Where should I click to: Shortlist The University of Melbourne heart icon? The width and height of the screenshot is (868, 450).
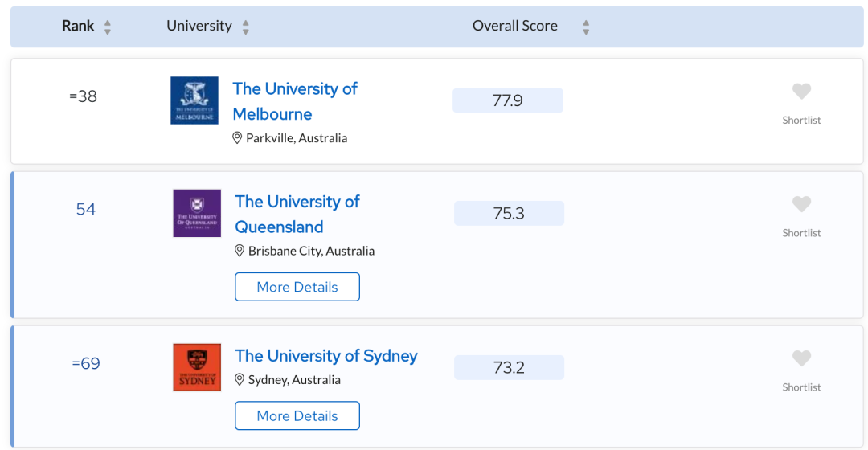pos(801,92)
